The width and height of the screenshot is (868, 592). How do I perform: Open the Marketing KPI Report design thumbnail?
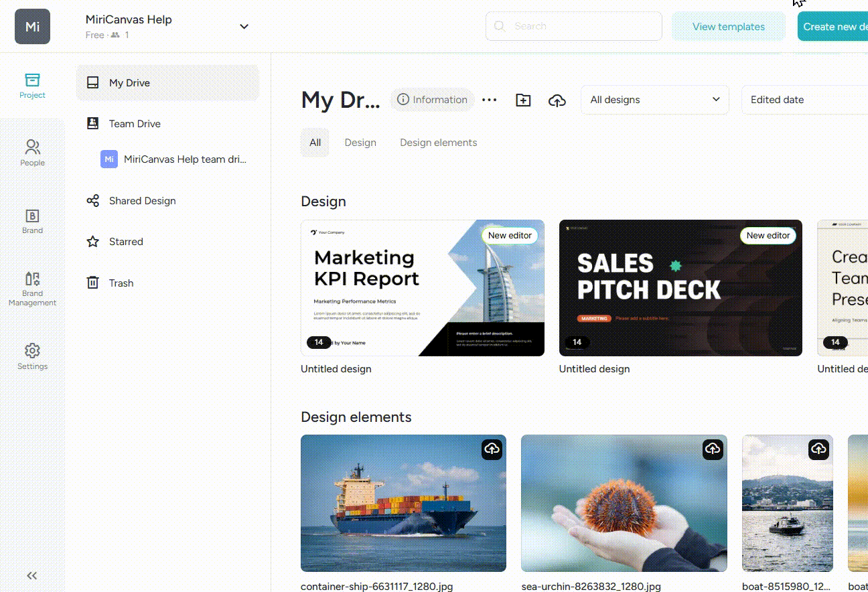tap(422, 288)
